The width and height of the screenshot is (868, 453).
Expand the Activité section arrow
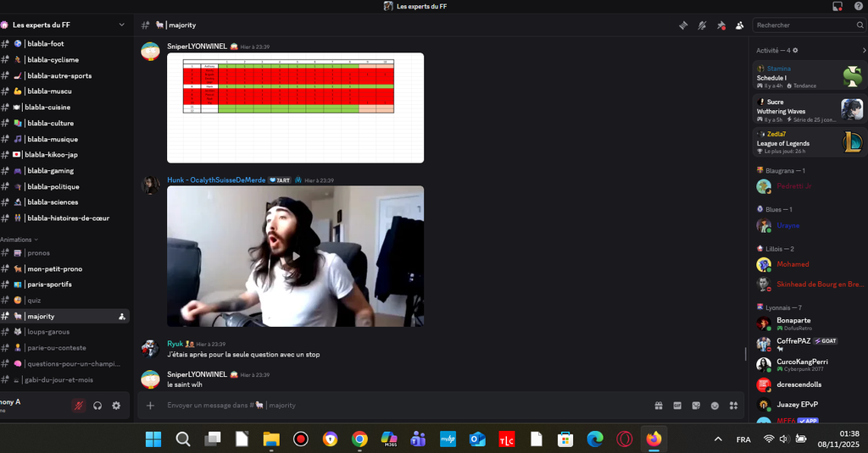coord(863,51)
